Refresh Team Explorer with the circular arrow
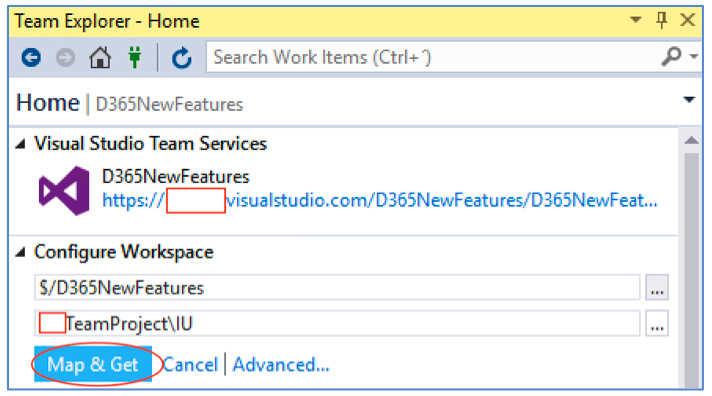 tap(181, 58)
